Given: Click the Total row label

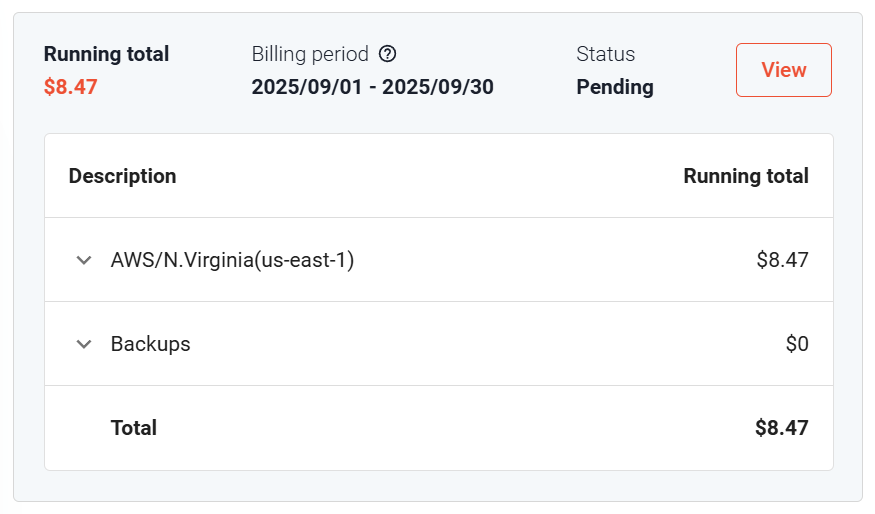Looking at the screenshot, I should (134, 428).
